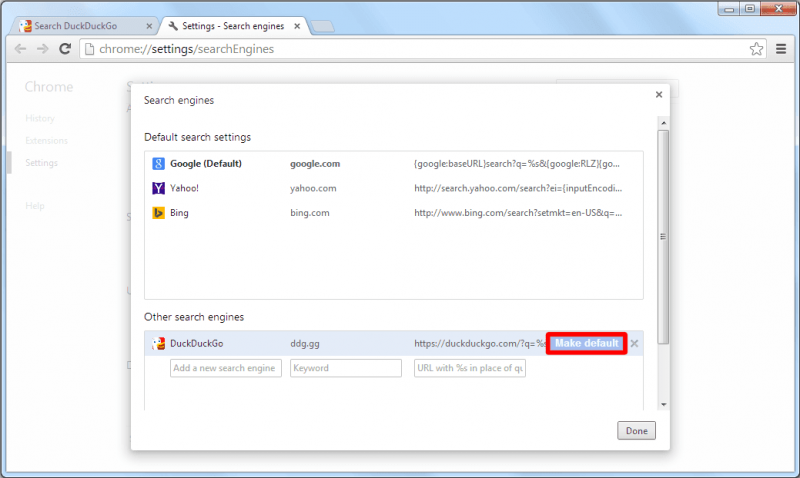Click the ddg.gg keyword

[x=305, y=343]
